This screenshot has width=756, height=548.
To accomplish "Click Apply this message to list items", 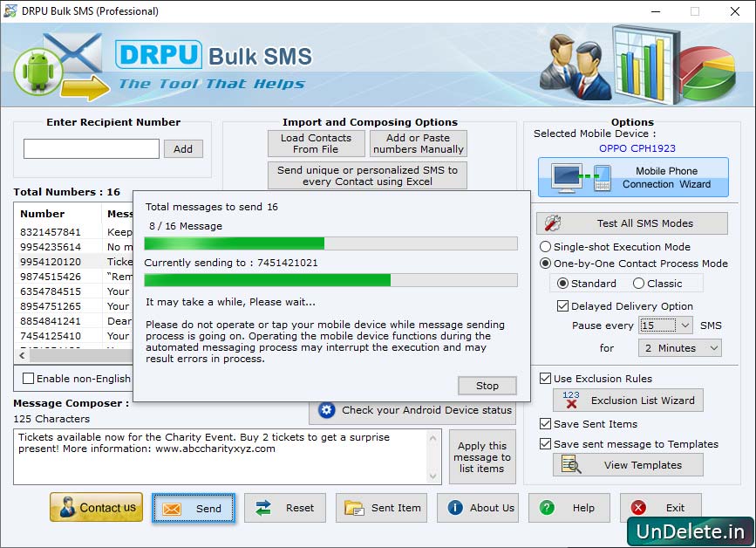I will point(482,457).
